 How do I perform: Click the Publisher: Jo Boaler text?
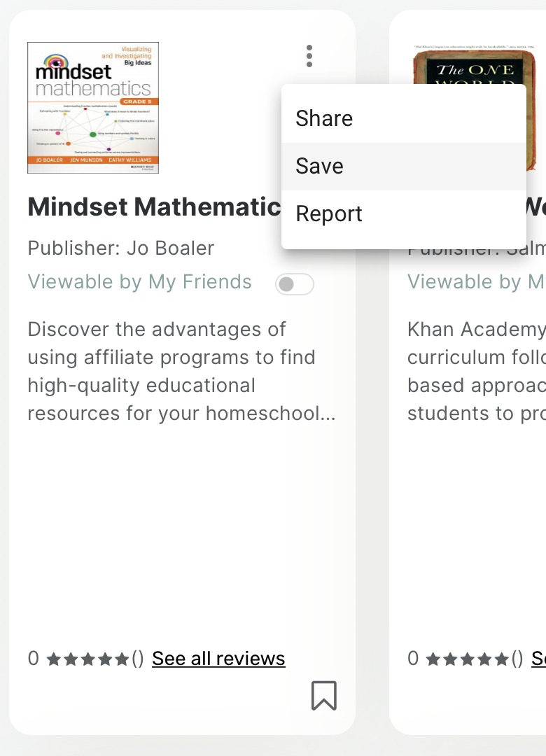(121, 248)
